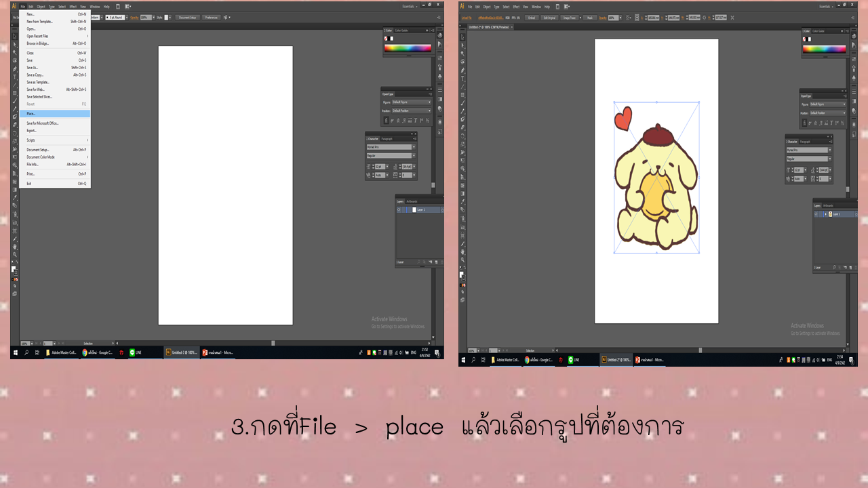Click Image Trace button in right window
The height and width of the screenshot is (488, 868).
[x=570, y=18]
